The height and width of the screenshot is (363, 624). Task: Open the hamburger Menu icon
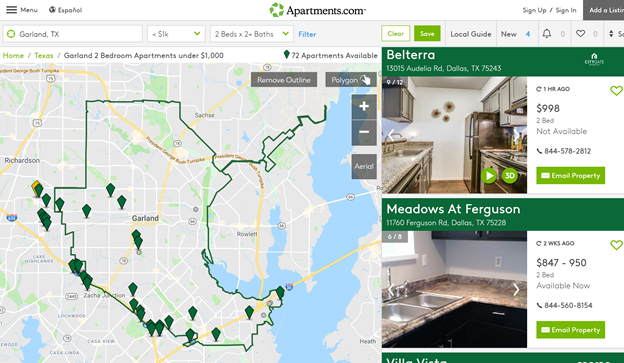click(x=12, y=10)
